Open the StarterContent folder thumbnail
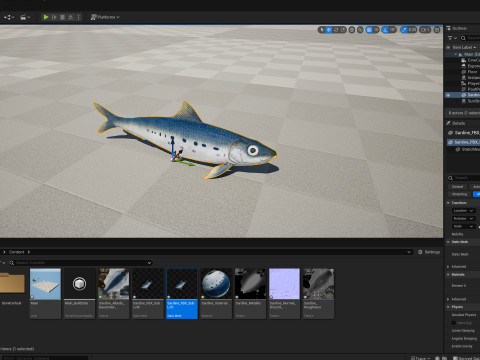Image resolution: width=480 pixels, height=360 pixels. (x=12, y=283)
